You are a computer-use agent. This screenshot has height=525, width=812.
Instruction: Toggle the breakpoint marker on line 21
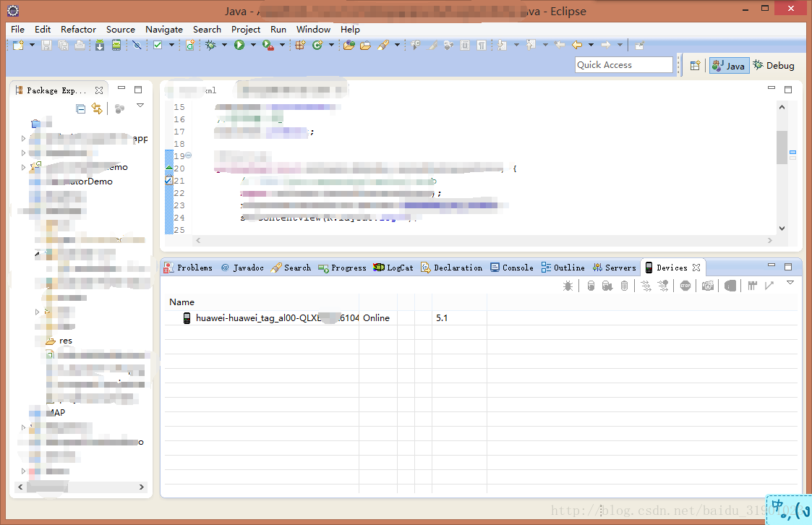tap(168, 181)
